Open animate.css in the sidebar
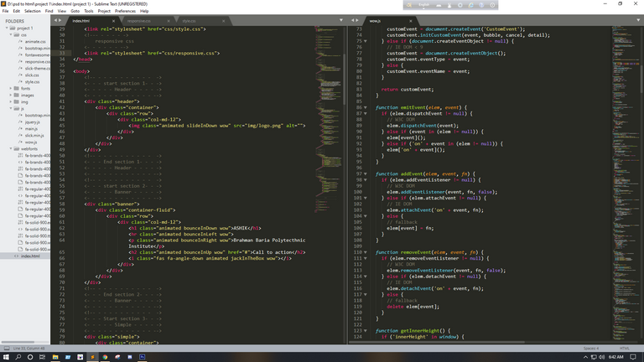Viewport: 644px width, 362px height. point(35,41)
